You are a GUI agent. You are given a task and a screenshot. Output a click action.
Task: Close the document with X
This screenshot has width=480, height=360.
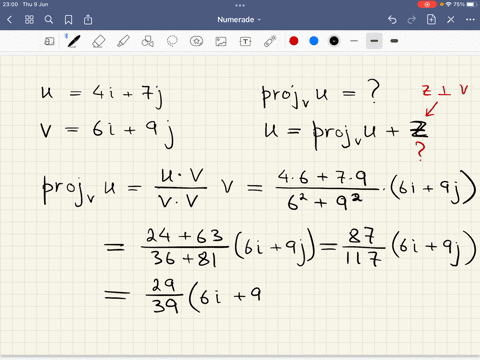(x=451, y=20)
